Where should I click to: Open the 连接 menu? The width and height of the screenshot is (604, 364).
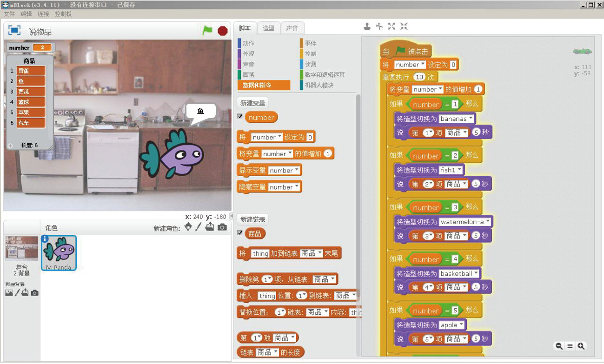tap(43, 14)
